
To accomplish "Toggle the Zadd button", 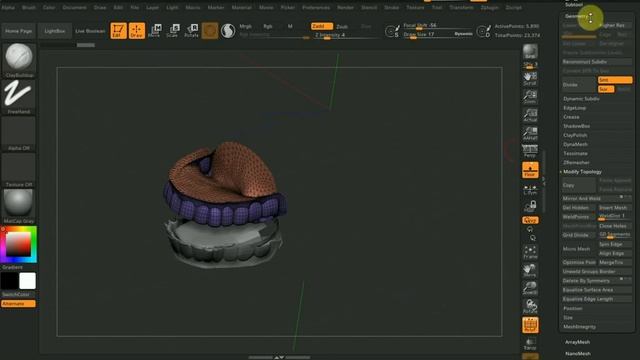I will point(322,26).
